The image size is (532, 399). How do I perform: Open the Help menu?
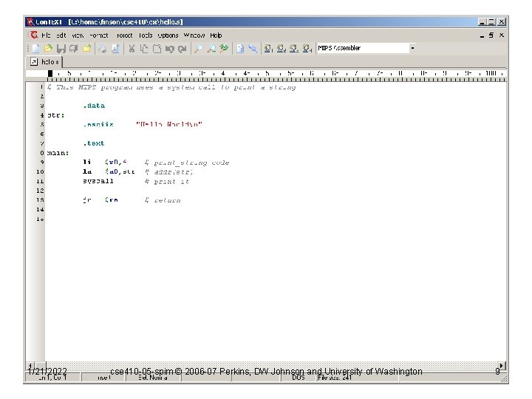point(216,35)
